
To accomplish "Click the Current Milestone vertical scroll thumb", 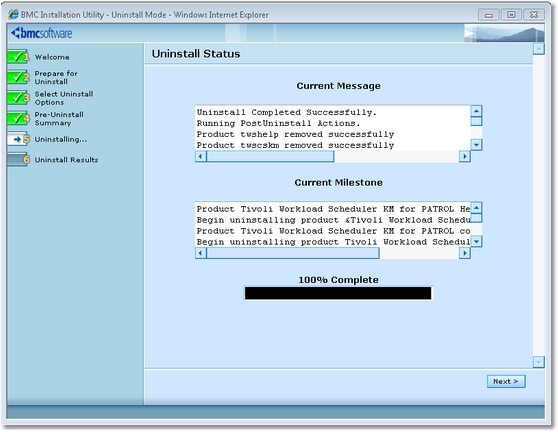I will pyautogui.click(x=476, y=218).
